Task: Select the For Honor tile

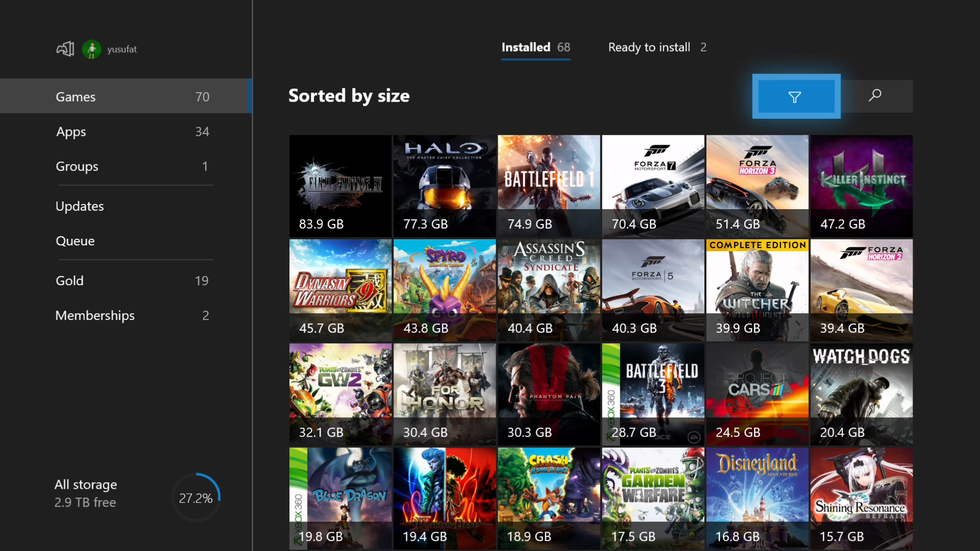Action: 445,394
